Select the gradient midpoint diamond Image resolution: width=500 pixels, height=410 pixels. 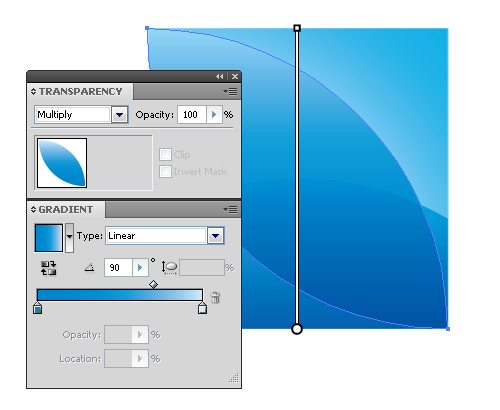[153, 284]
